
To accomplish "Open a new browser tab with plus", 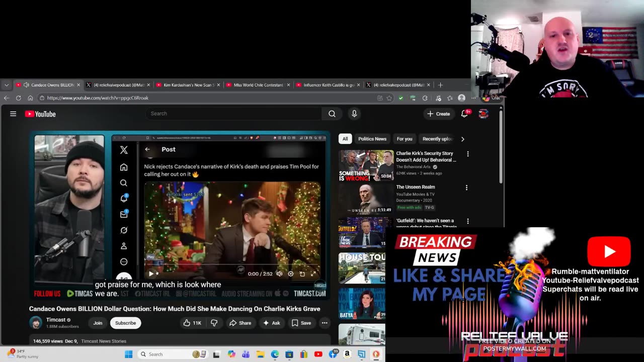I will click(440, 85).
